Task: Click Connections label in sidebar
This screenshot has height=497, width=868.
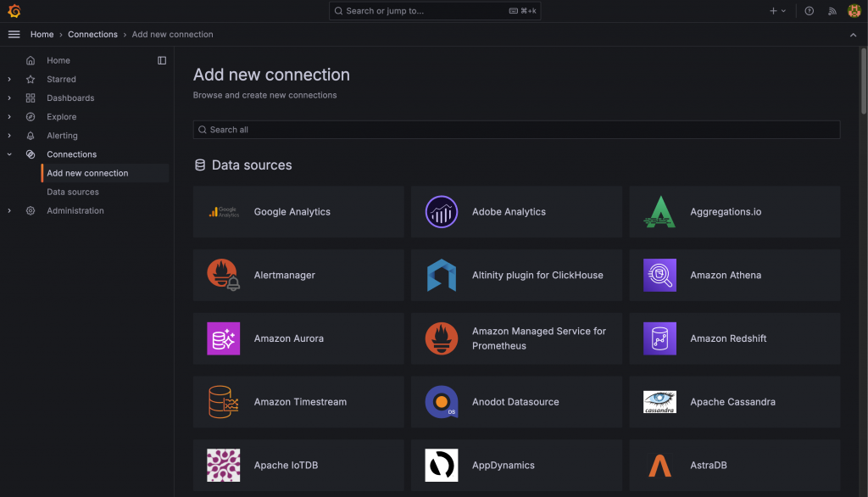Action: point(71,154)
